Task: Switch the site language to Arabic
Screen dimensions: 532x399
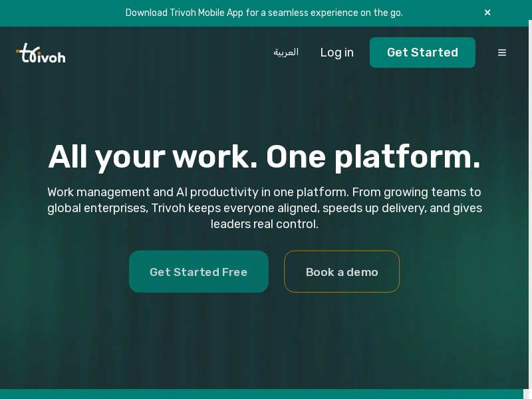Action: pos(286,52)
